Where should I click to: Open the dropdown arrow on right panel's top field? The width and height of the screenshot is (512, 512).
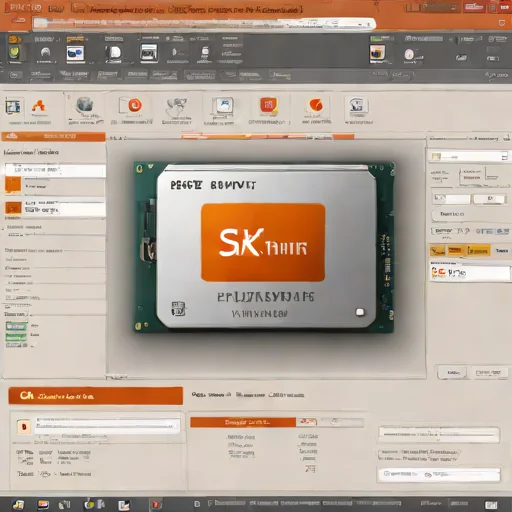[504, 156]
